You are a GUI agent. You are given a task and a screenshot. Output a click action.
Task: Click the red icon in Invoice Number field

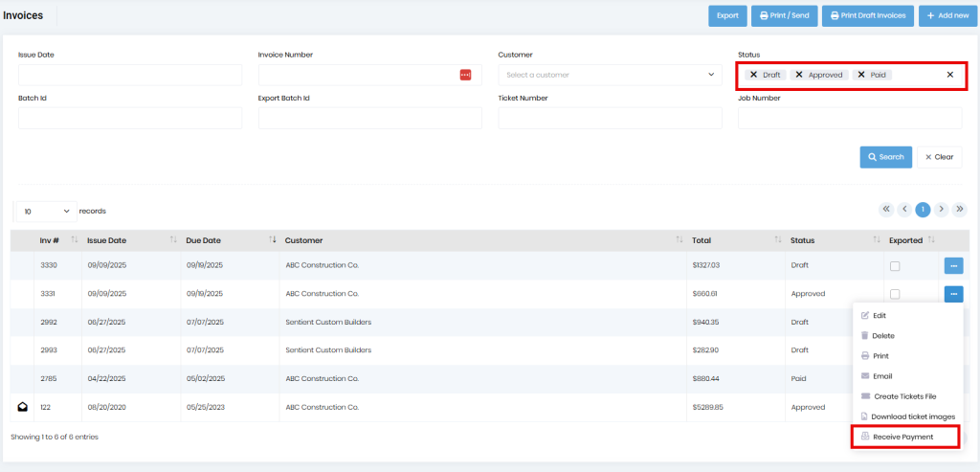point(465,75)
